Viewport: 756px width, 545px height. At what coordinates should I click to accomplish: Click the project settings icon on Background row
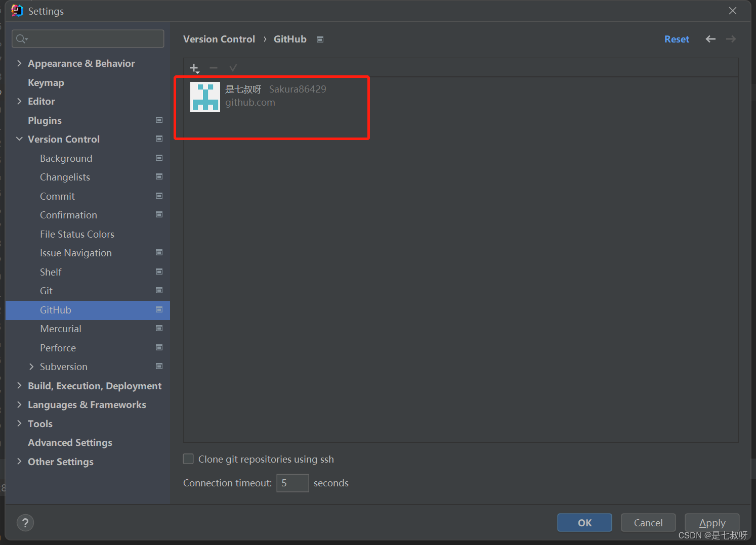(x=159, y=158)
